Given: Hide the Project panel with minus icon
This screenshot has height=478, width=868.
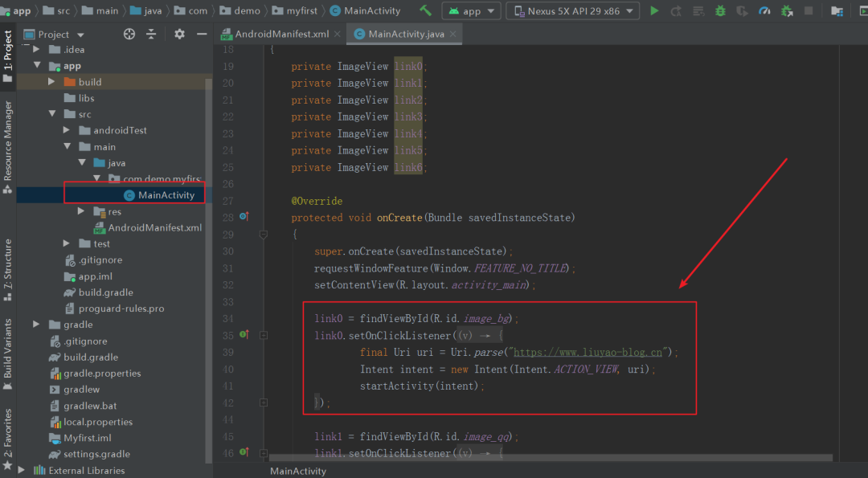Looking at the screenshot, I should pyautogui.click(x=202, y=35).
